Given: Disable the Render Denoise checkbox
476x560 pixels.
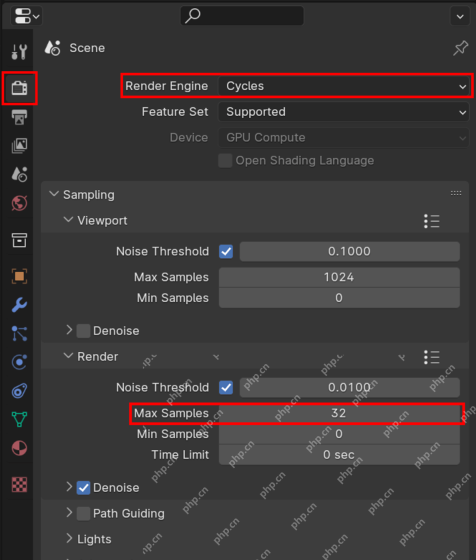Looking at the screenshot, I should (83, 488).
